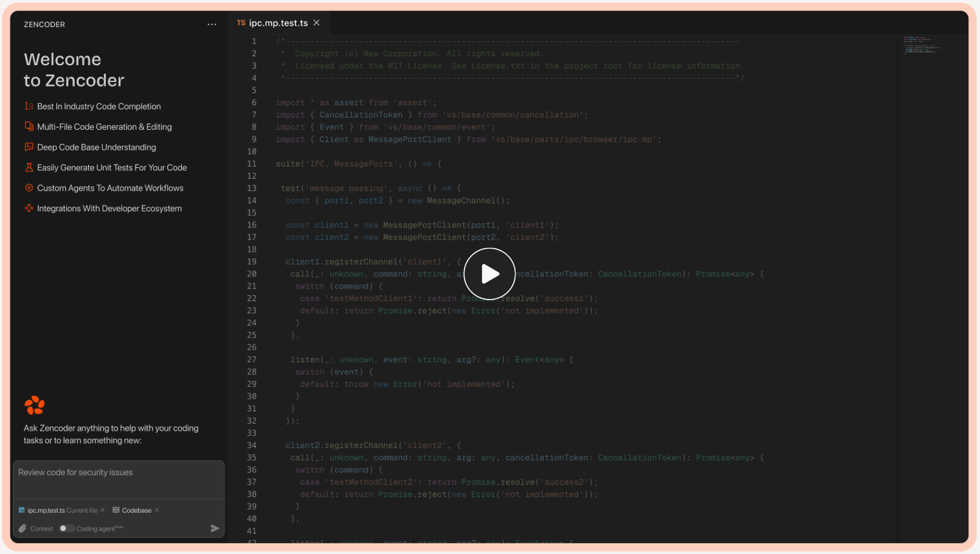This screenshot has width=980, height=554.
Task: Remove the ipc.mp.test.ts Current file chip
Action: point(102,510)
